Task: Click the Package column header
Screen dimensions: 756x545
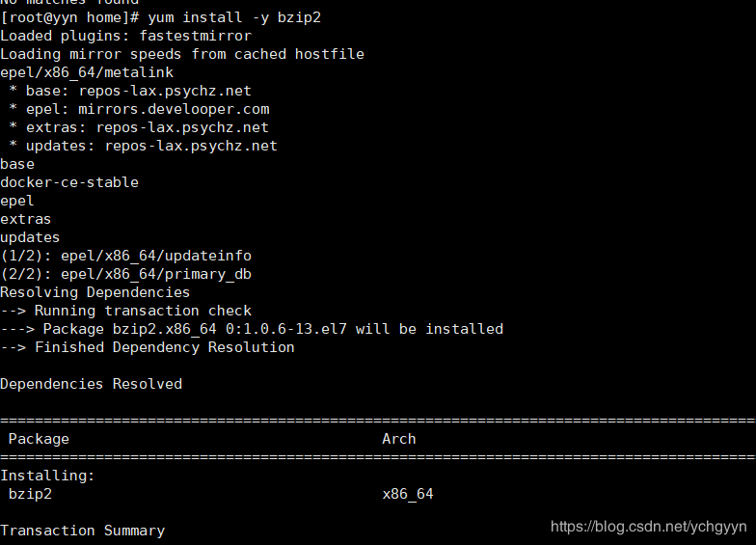Action: click(39, 440)
